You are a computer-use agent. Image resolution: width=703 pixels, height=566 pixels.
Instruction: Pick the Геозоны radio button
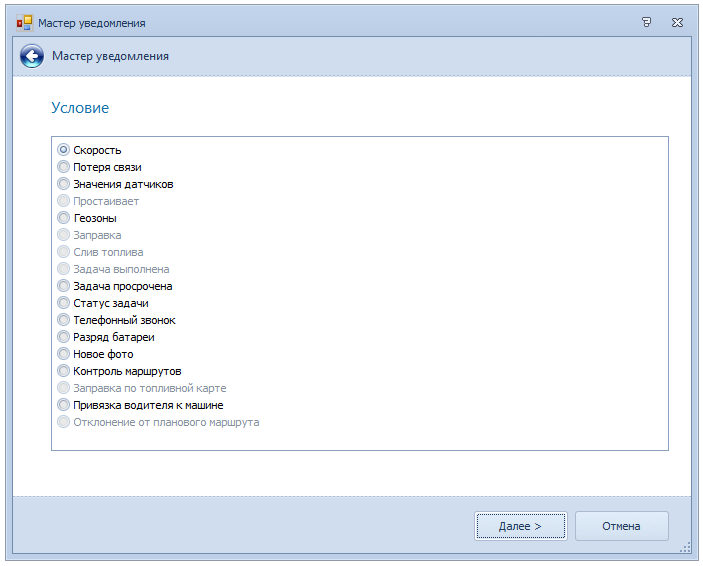tap(64, 218)
